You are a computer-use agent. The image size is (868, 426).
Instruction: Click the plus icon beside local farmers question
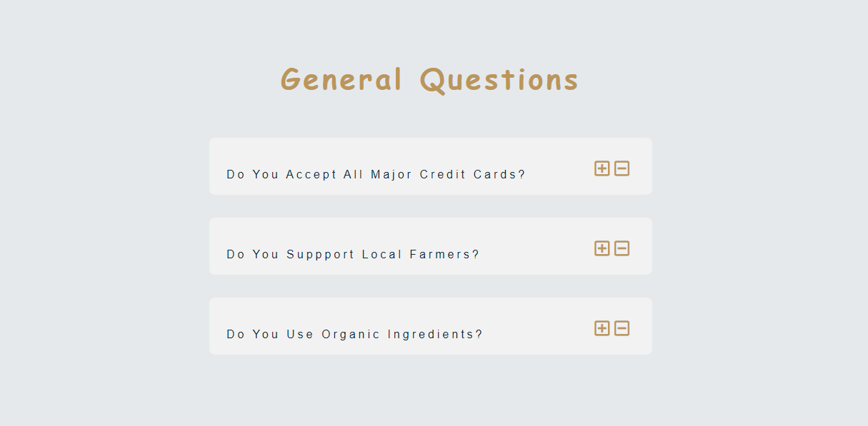pyautogui.click(x=602, y=248)
